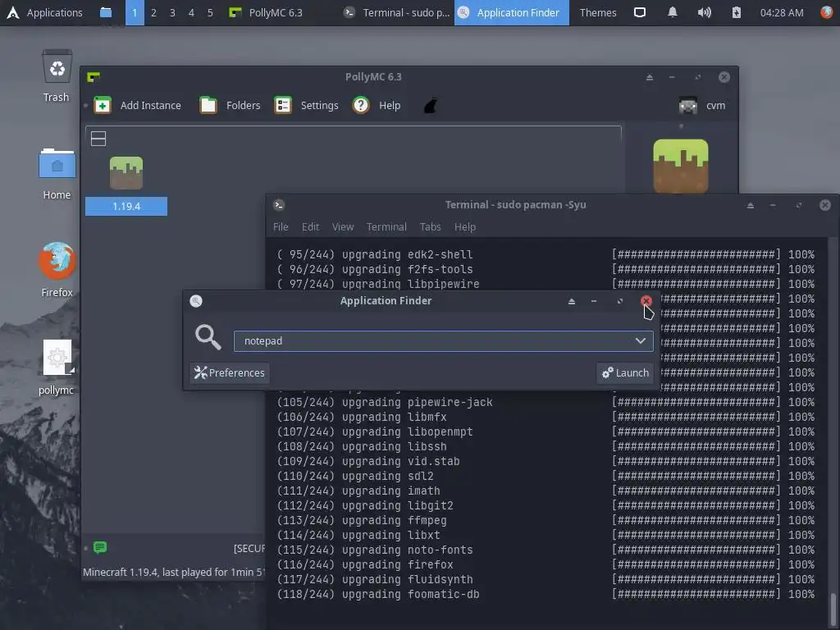Open the View menu in Terminal
Screen dimensions: 840x630
click(343, 227)
